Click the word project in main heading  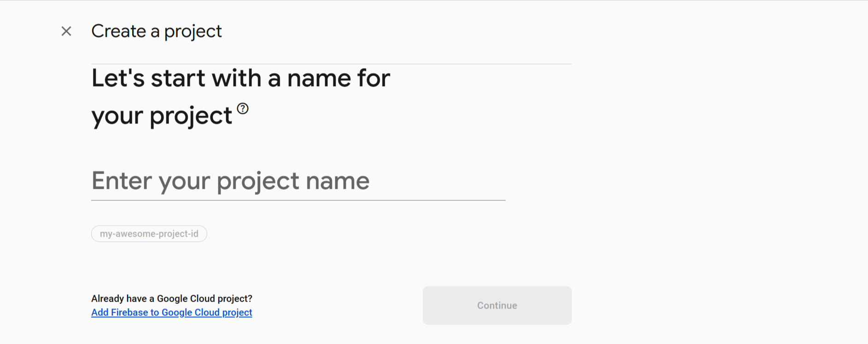click(191, 116)
